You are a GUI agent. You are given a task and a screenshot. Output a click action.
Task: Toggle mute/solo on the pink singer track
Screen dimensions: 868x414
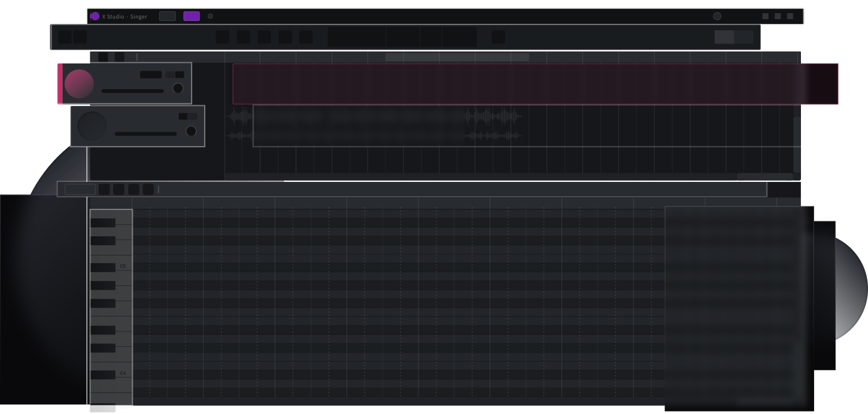click(x=175, y=75)
